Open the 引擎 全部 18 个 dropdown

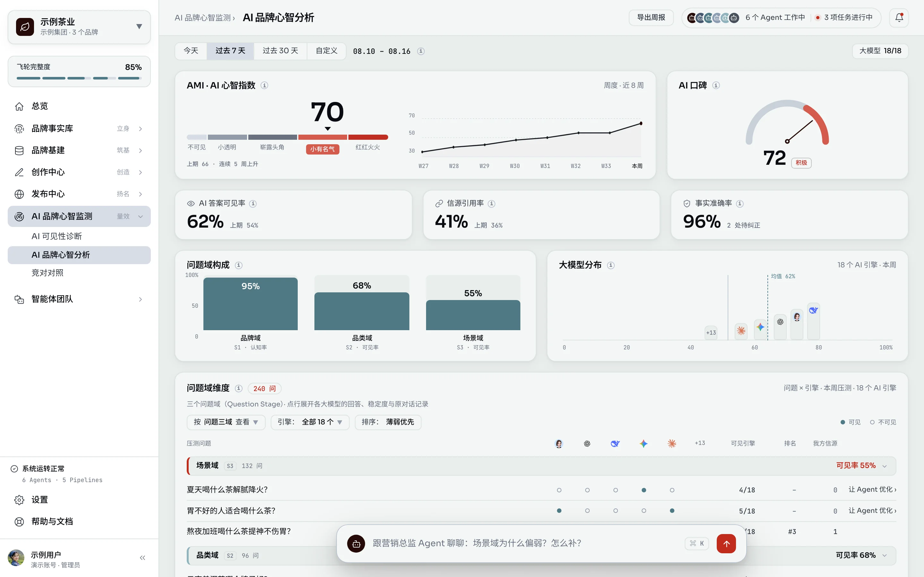pos(310,422)
